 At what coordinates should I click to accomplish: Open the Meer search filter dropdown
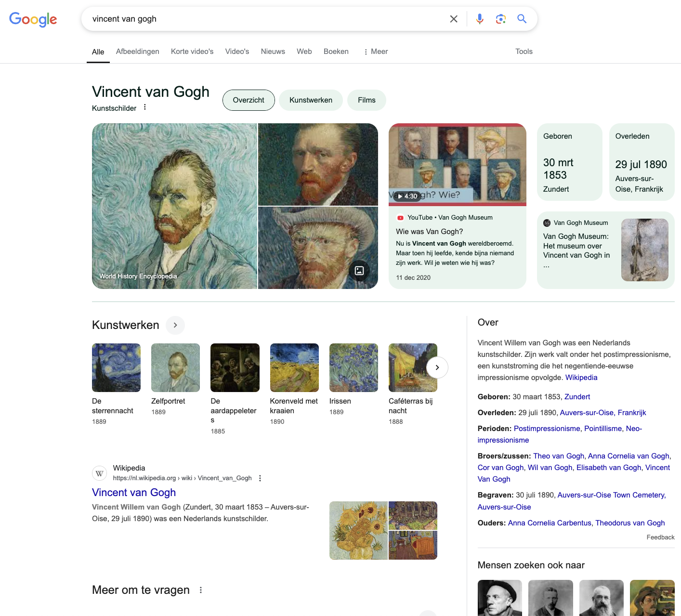tap(375, 52)
